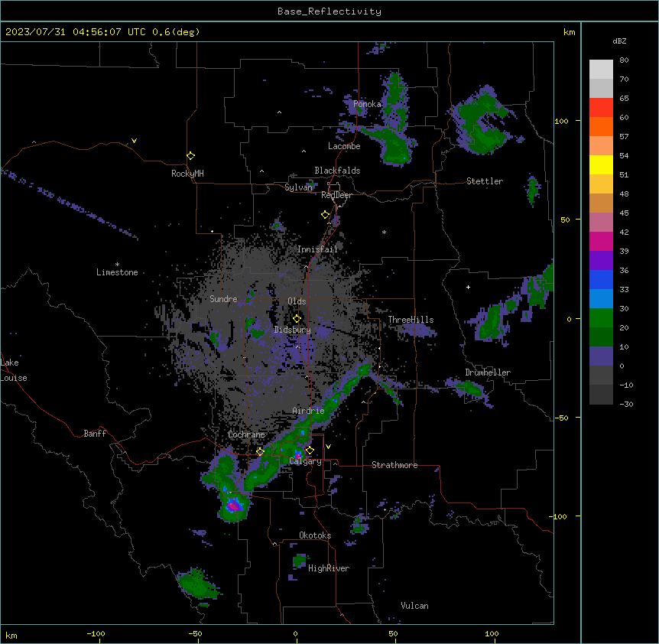
Task: Click the yellow diamond marker above RockyMH
Action: click(x=191, y=156)
